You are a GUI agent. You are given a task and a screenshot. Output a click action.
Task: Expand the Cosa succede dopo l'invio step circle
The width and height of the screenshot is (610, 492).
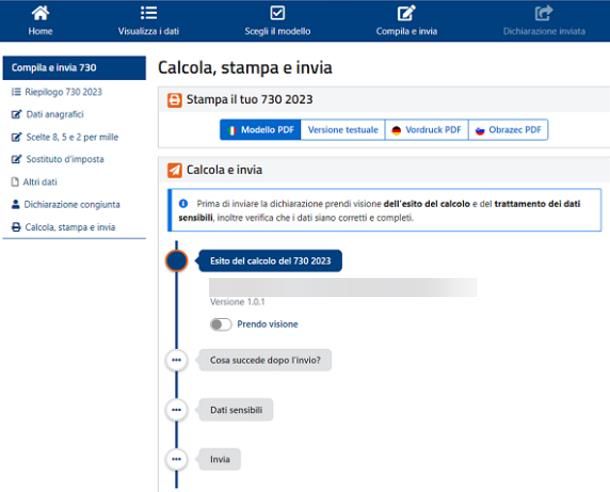click(176, 360)
